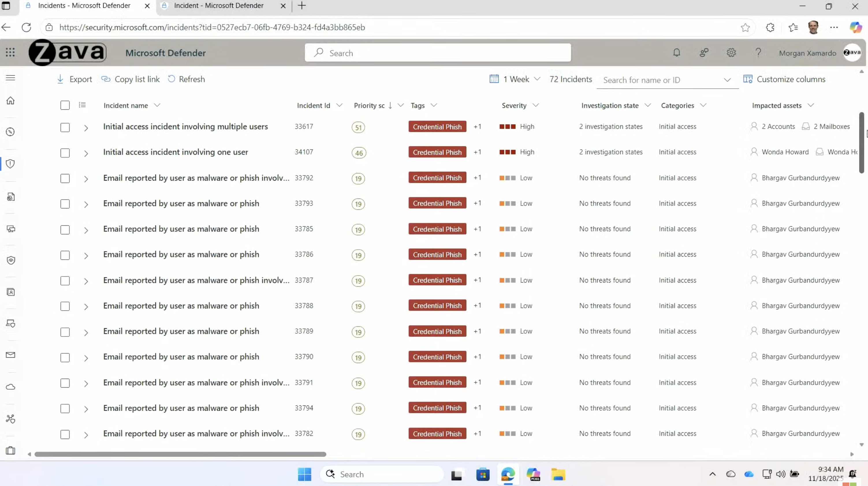Image resolution: width=868 pixels, height=486 pixels.
Task: Open the notifications bell icon
Action: [676, 53]
